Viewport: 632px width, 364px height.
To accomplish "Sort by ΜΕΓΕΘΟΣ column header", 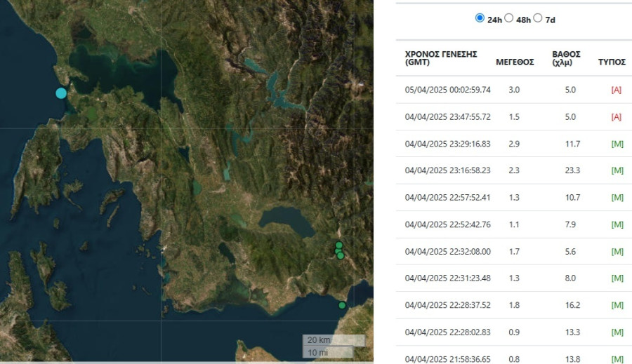I will [x=515, y=62].
